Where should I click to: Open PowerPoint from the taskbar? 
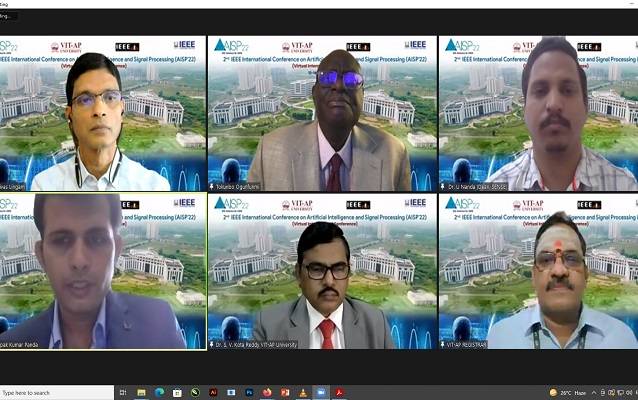284,392
